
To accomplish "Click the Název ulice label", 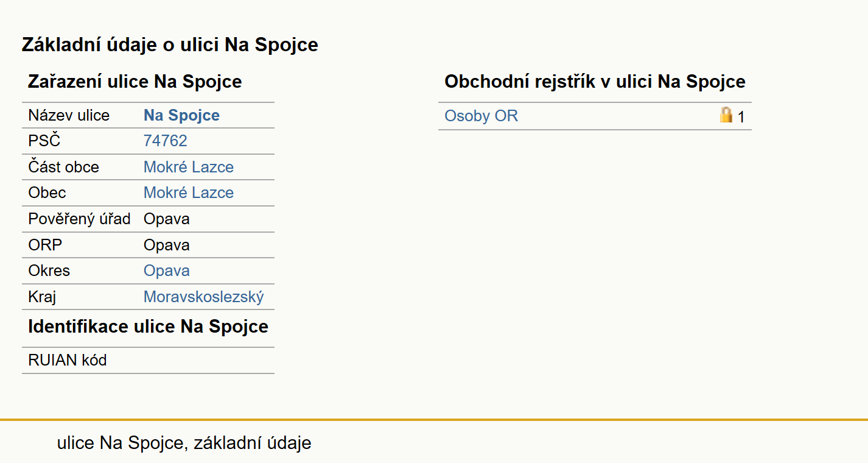I will (x=69, y=116).
